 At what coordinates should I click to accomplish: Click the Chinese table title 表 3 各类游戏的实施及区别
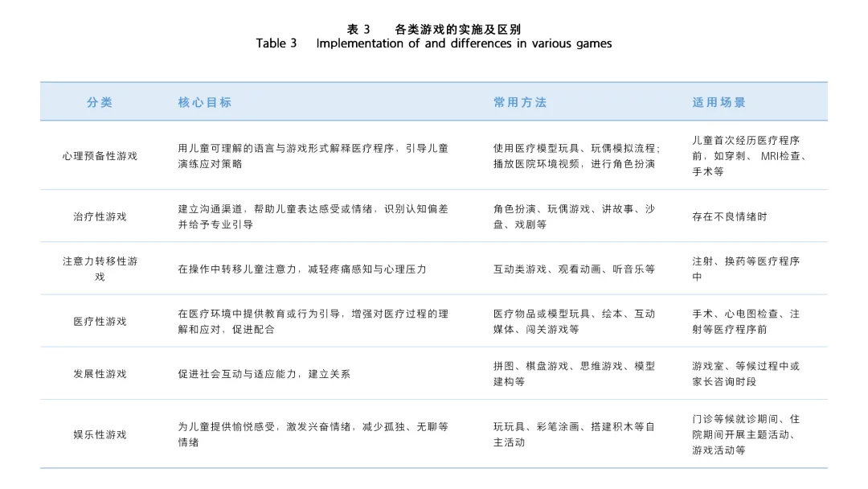pos(433,29)
